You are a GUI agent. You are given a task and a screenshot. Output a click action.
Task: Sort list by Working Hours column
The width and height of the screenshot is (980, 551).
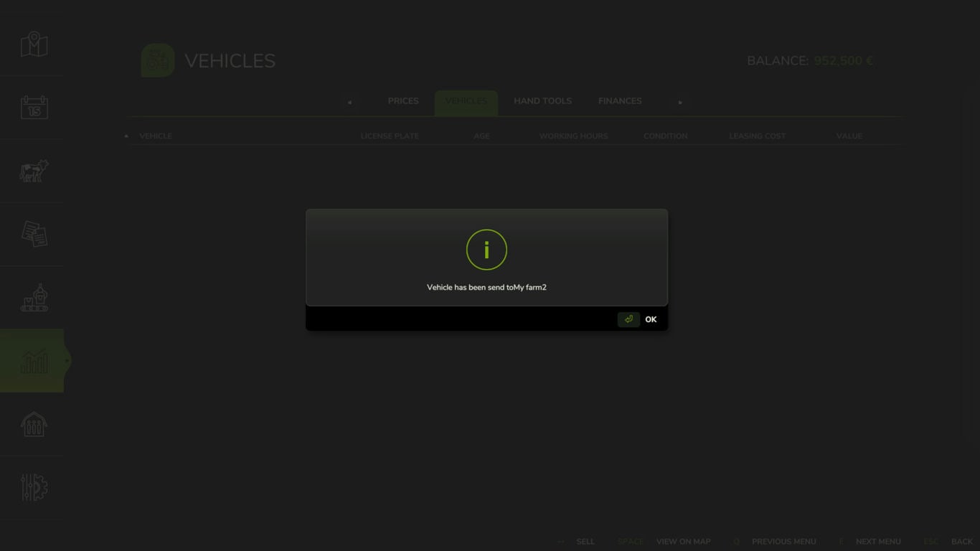(573, 136)
